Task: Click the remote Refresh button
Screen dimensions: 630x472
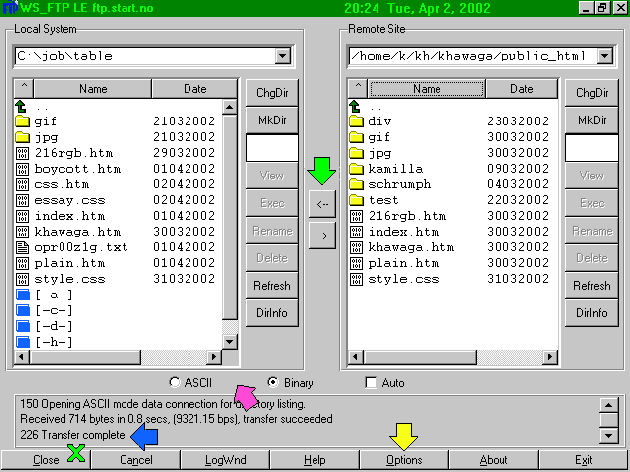Action: click(592, 286)
